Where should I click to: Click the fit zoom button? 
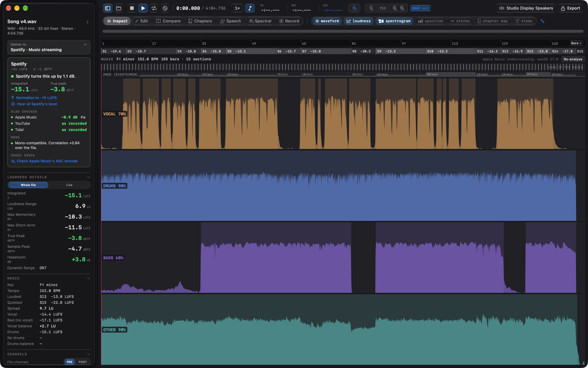click(x=383, y=8)
